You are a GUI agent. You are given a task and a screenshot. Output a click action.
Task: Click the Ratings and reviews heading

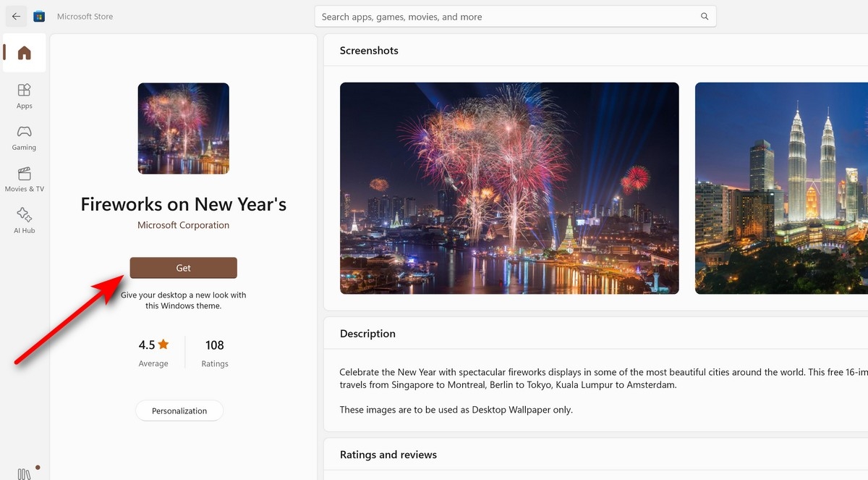388,455
